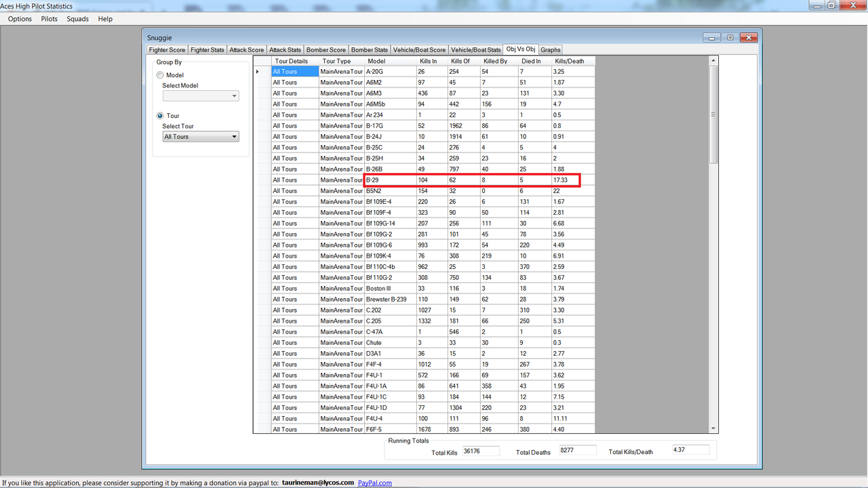Select the D3A1 model cell
Image resolution: width=868 pixels, height=488 pixels.
coord(390,353)
